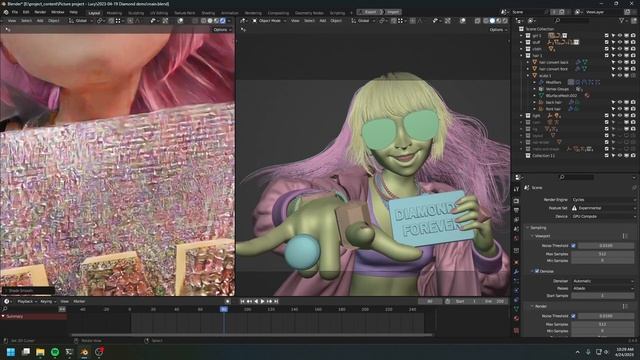The height and width of the screenshot is (360, 640).
Task: Select material preview shading in right viewport
Action: [498, 20]
